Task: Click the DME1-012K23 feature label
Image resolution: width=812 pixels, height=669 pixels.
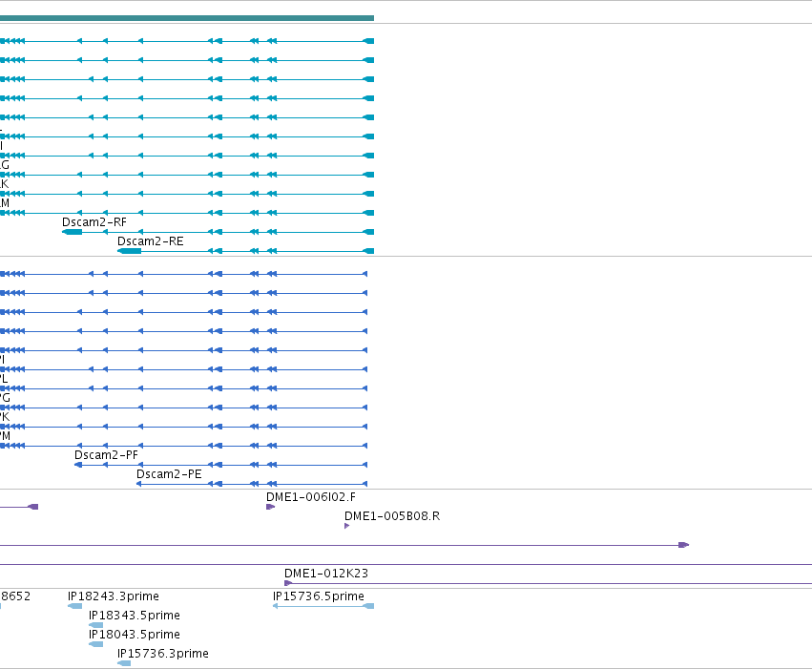Action: 326,574
